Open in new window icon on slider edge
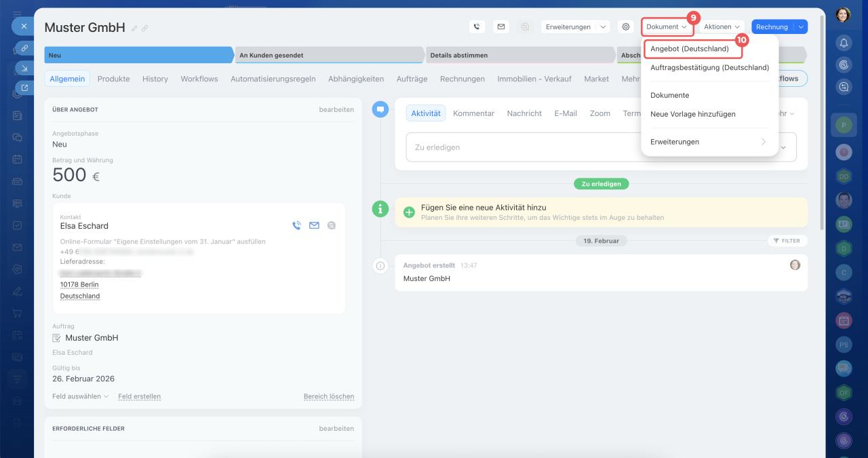This screenshot has height=458, width=868. pos(24,88)
